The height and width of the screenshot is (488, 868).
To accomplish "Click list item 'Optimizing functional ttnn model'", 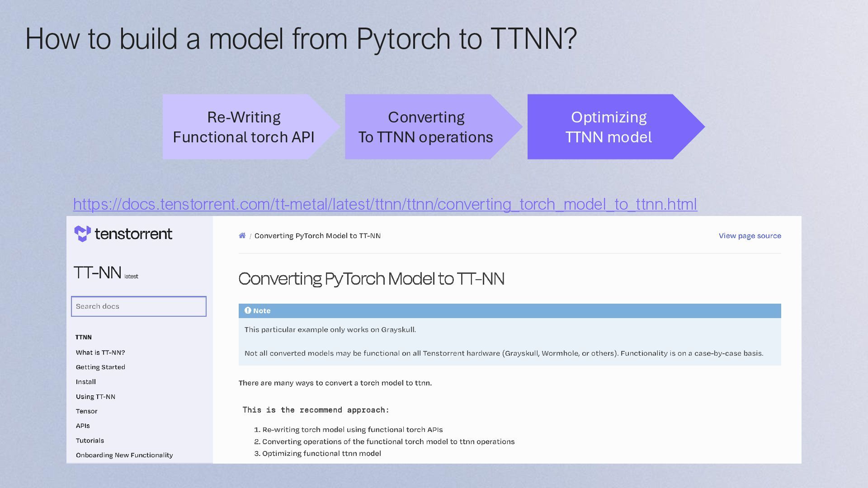I will (321, 453).
